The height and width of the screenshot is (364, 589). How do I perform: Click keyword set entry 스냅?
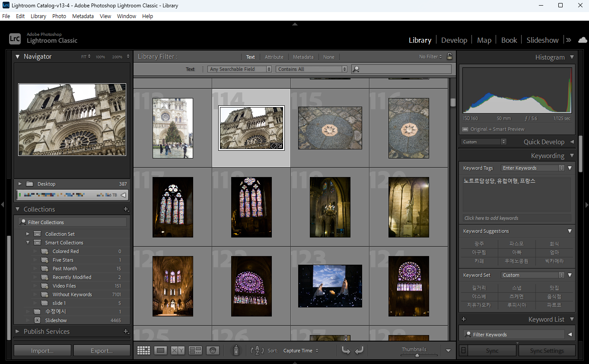click(516, 288)
